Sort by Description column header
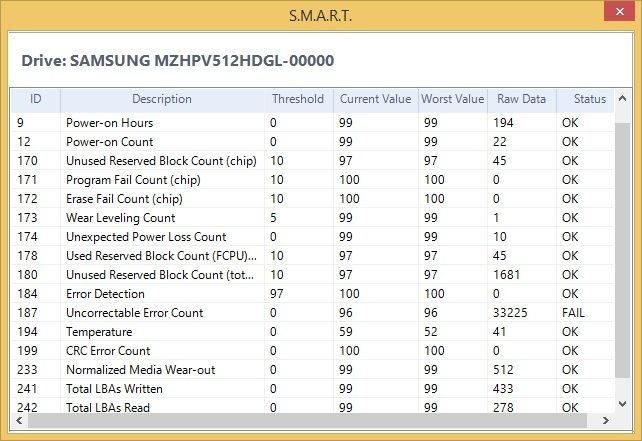The height and width of the screenshot is (441, 642). [162, 99]
